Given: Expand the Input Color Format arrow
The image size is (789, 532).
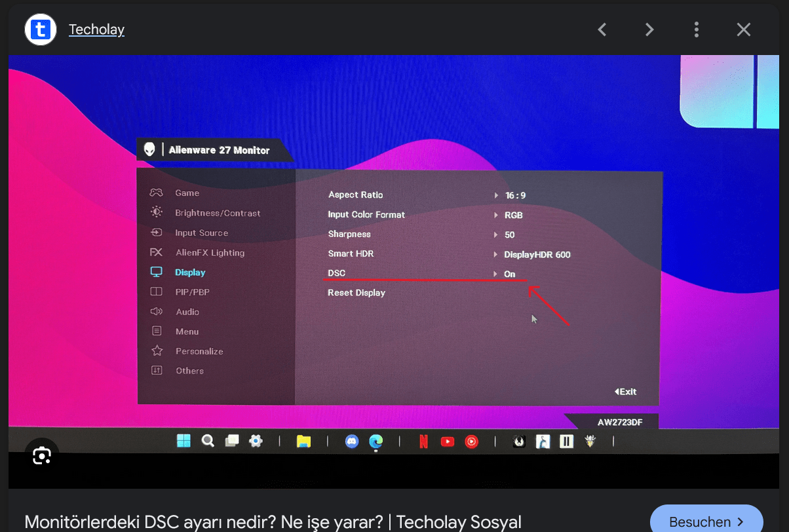Looking at the screenshot, I should [x=496, y=215].
